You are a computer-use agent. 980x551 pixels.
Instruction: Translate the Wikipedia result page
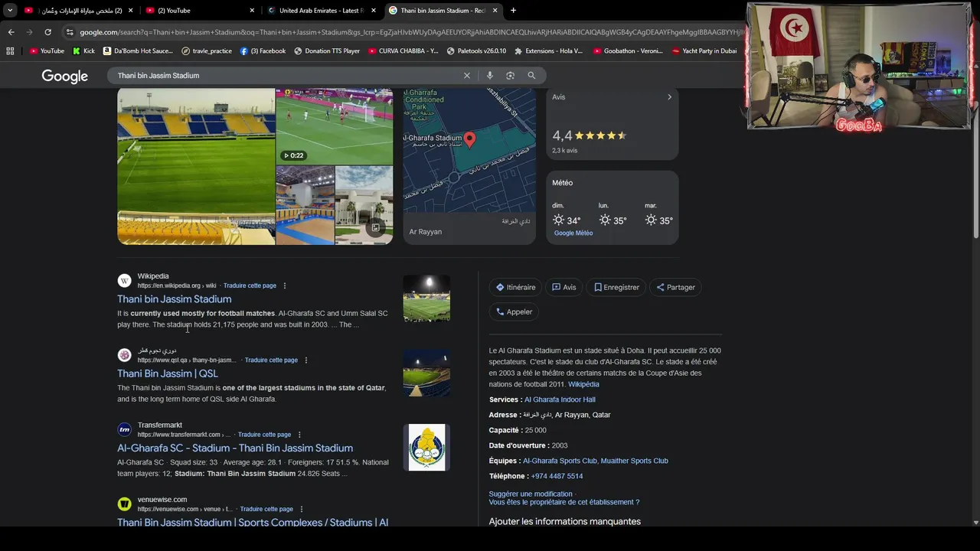point(250,285)
